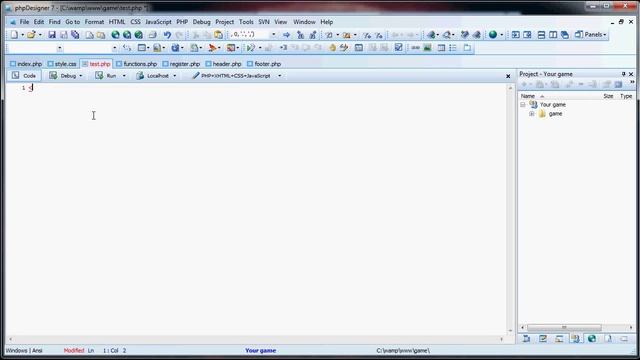Close the editor document with the X

pos(508,76)
